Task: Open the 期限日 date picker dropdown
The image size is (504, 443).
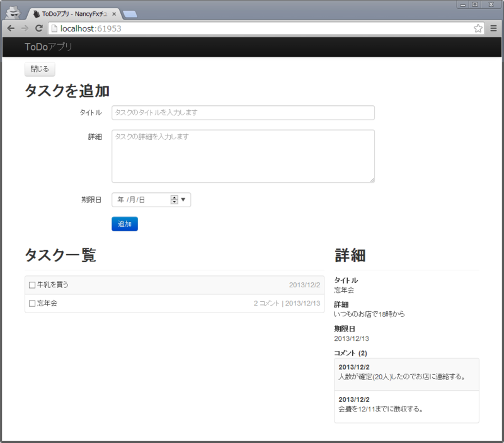Action: click(x=183, y=199)
